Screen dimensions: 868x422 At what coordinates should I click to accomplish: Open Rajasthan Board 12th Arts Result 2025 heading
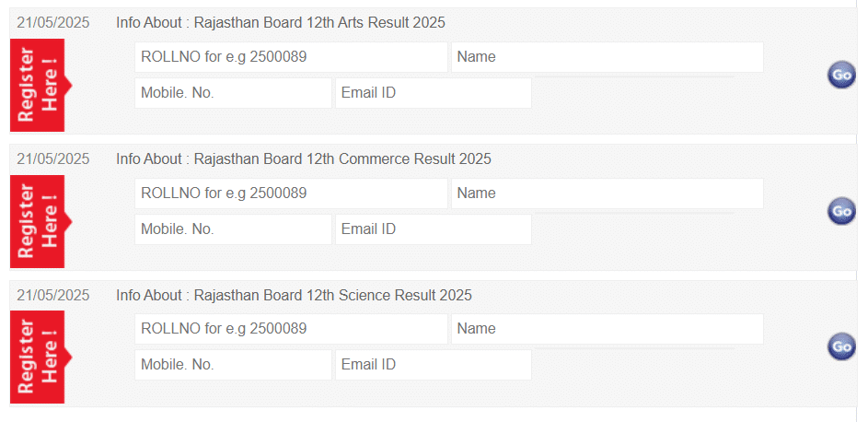(319, 23)
